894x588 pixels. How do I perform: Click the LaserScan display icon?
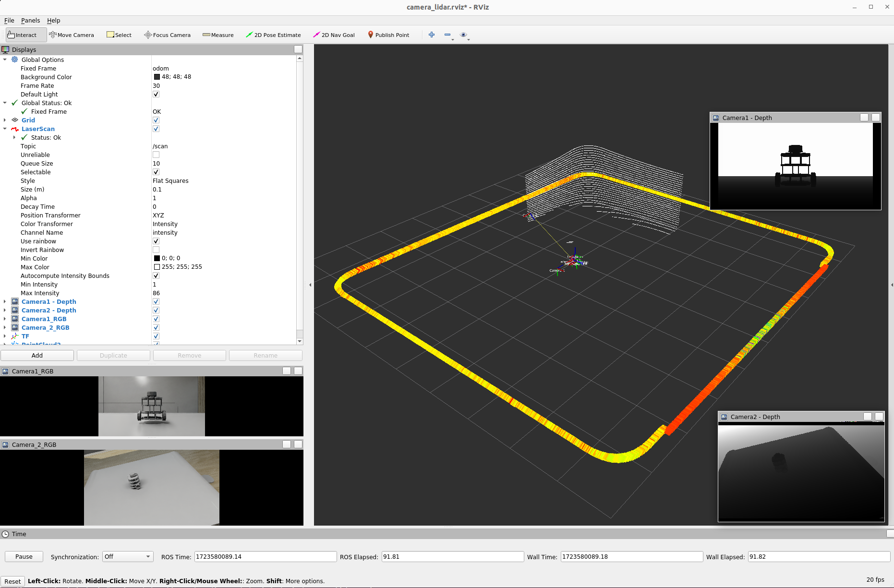(15, 129)
